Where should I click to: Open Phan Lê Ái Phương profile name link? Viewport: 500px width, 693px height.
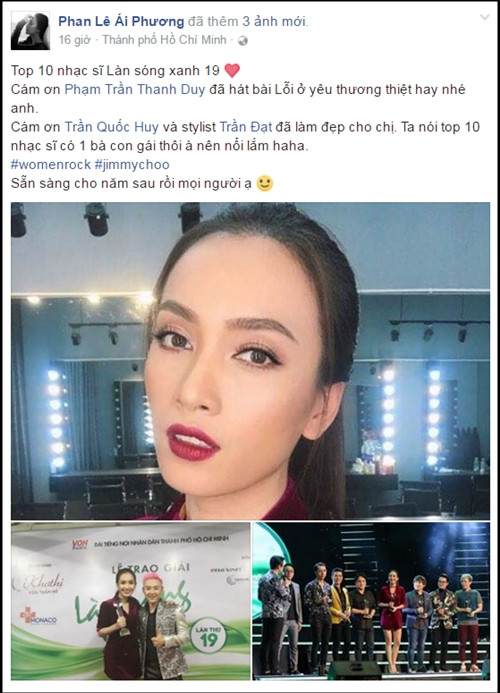121,21
